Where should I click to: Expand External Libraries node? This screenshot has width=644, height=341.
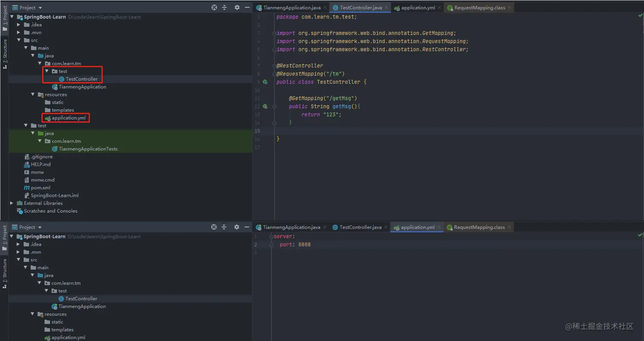[x=12, y=203]
